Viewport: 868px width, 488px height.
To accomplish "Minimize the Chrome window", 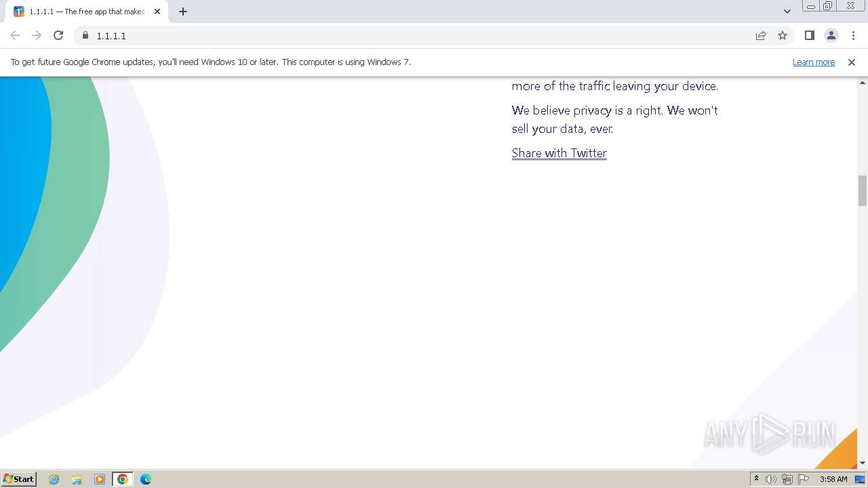I will pyautogui.click(x=810, y=6).
